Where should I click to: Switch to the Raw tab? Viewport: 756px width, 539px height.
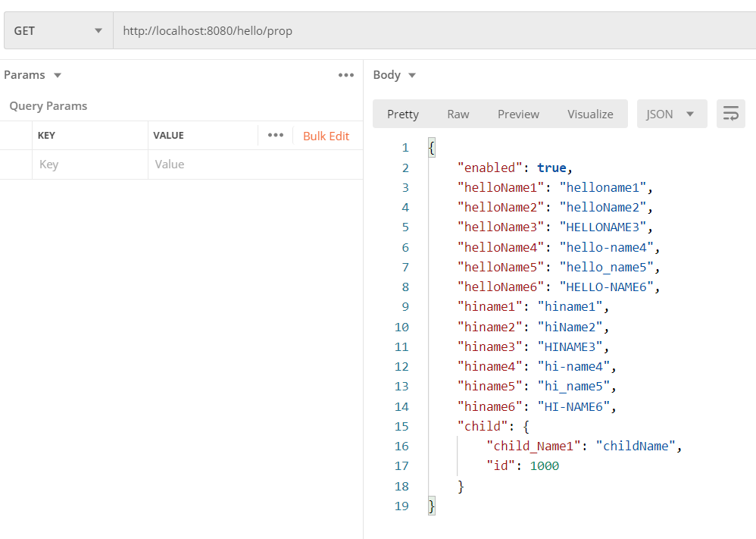(x=458, y=114)
